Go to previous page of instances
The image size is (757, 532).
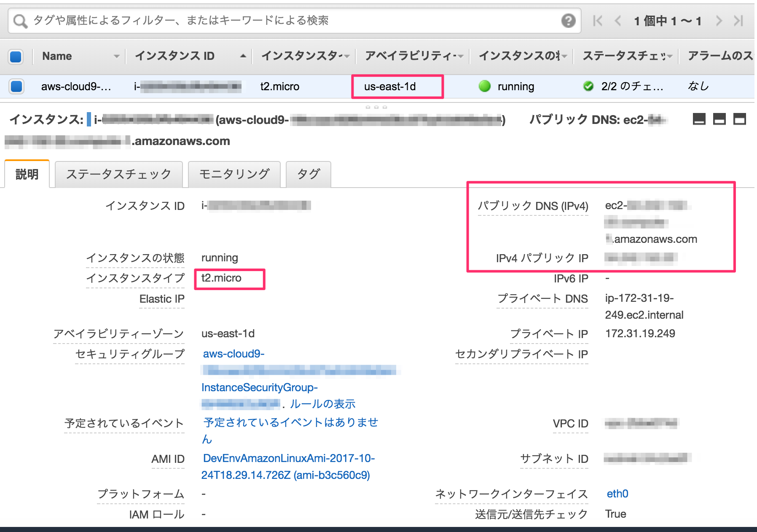618,21
